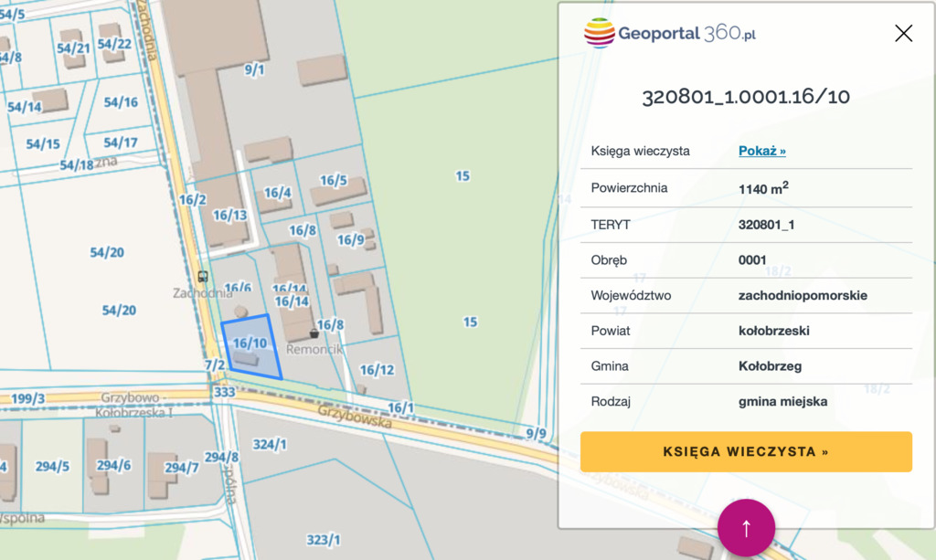Click parcel label 54/14
Viewport: 936px width, 560px height.
coord(25,108)
